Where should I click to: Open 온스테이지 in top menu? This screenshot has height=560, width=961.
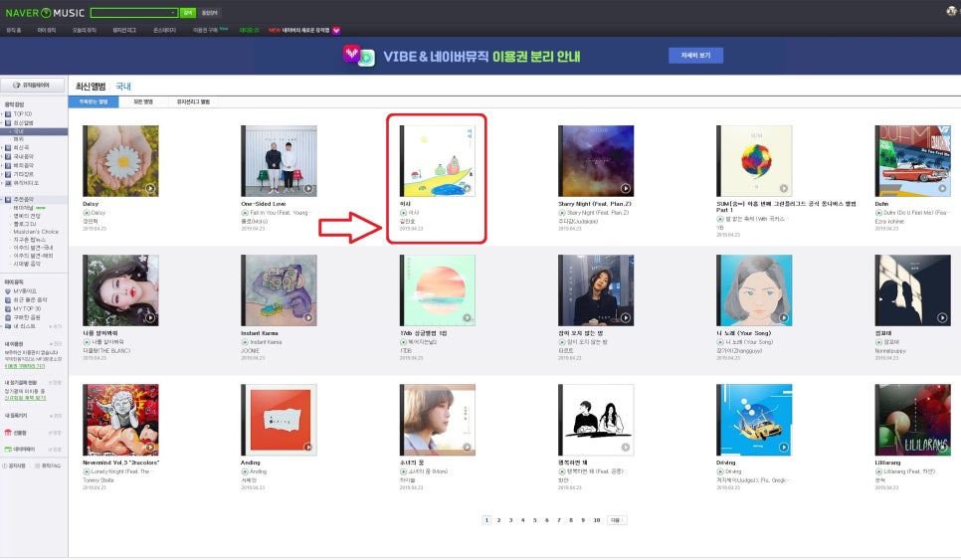tap(164, 30)
